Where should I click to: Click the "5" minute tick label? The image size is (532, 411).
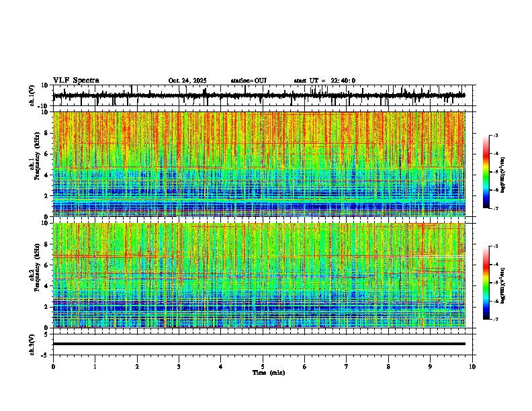click(x=263, y=367)
